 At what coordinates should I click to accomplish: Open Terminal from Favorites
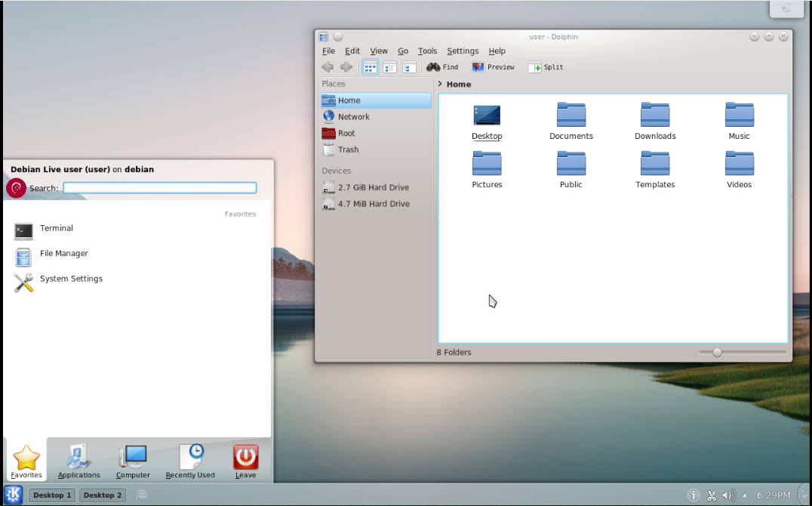pos(56,229)
